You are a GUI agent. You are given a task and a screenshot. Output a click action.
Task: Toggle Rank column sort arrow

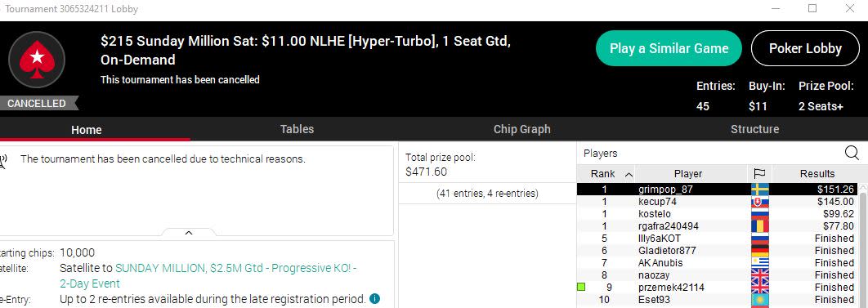629,174
